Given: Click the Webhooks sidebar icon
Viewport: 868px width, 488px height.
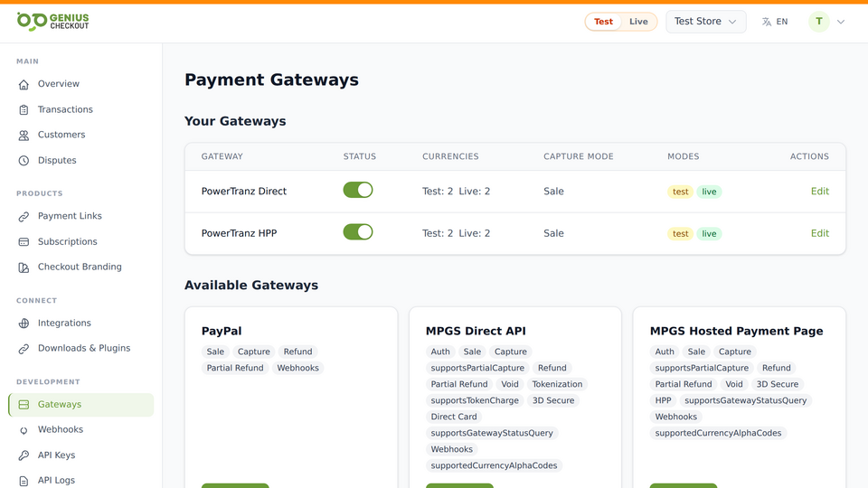Looking at the screenshot, I should pyautogui.click(x=24, y=430).
